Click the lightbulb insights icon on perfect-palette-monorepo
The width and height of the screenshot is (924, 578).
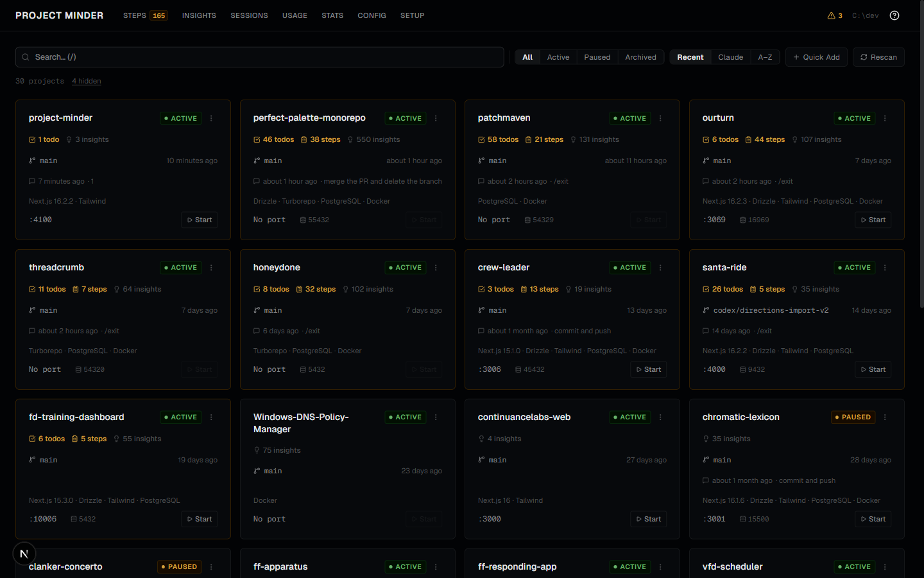pos(350,139)
